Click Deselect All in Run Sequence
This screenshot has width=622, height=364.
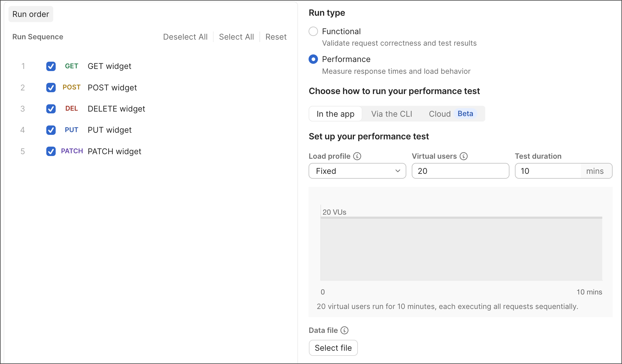(185, 37)
